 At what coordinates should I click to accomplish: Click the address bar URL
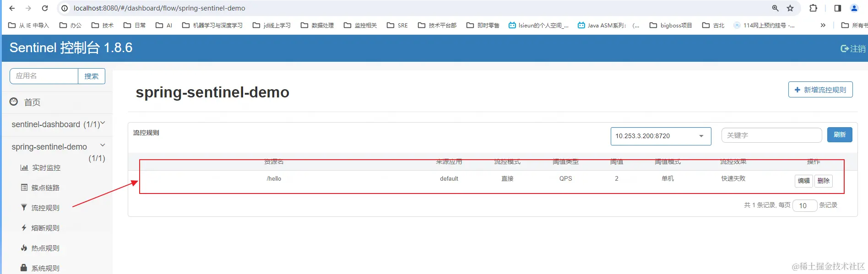click(x=159, y=8)
